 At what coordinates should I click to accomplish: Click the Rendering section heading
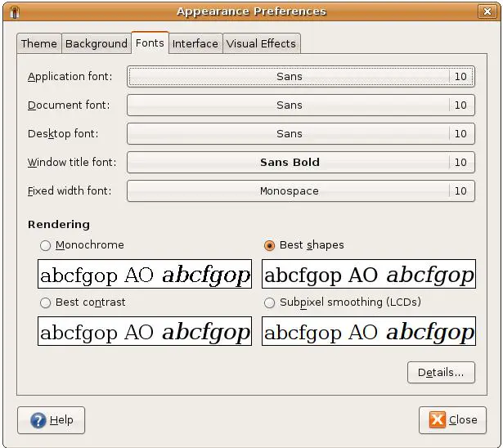coord(59,225)
